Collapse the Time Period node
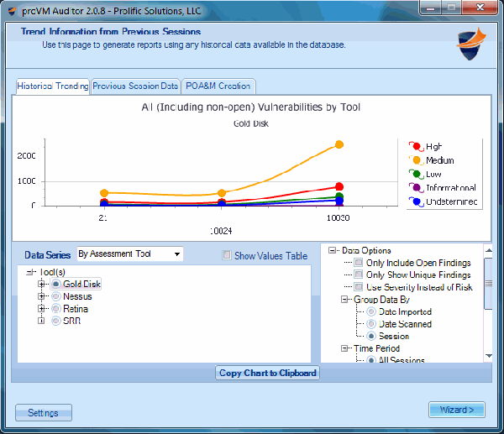This screenshot has width=504, height=434. click(x=344, y=348)
